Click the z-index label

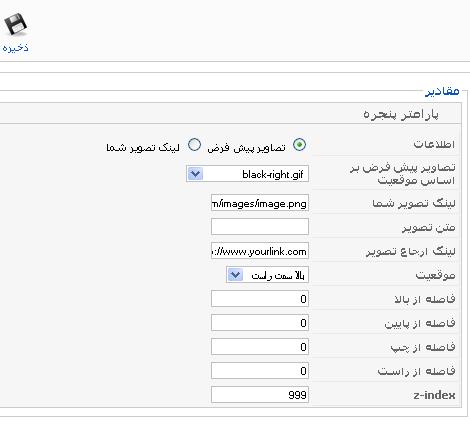coord(434,395)
